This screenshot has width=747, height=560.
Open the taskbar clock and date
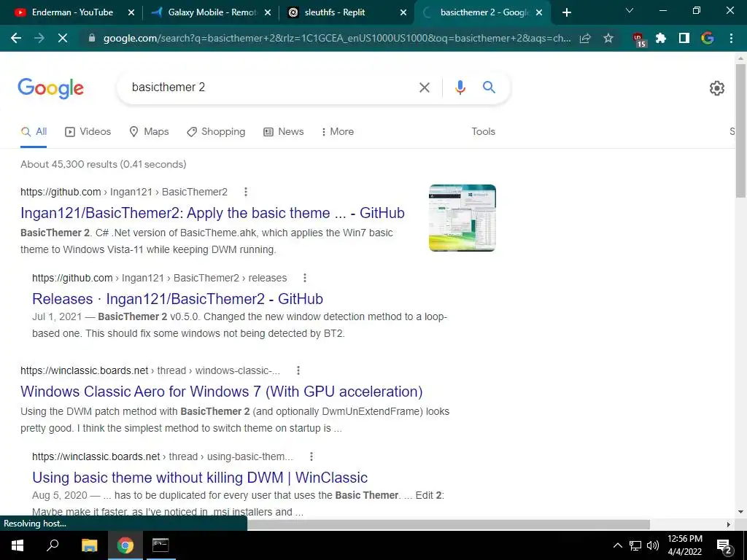pos(684,545)
